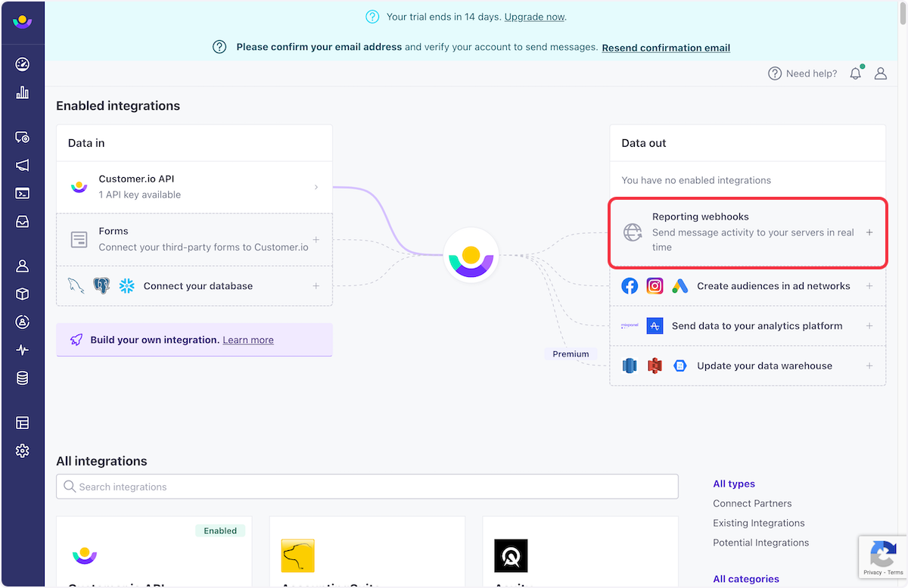Click plus on Send data to analytics platform

point(869,326)
